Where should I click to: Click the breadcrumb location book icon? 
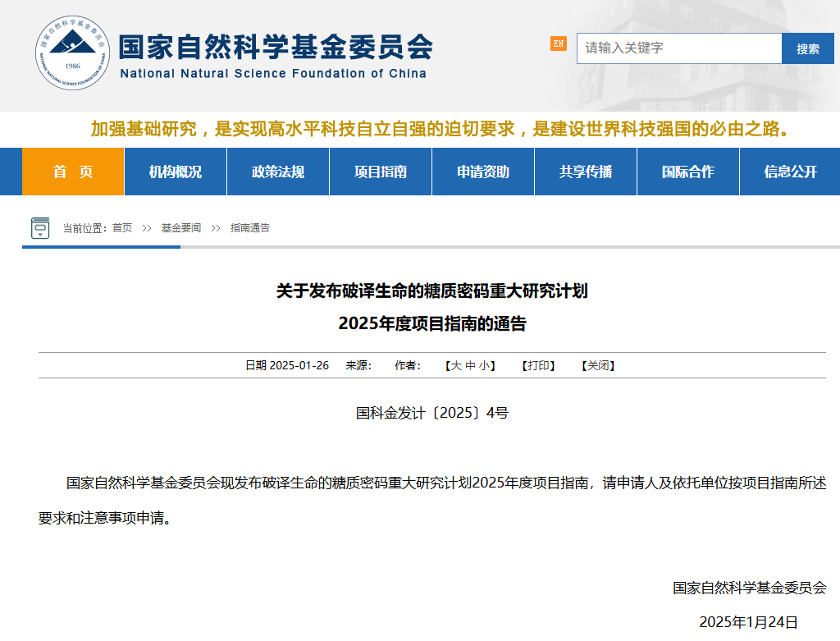click(x=40, y=228)
